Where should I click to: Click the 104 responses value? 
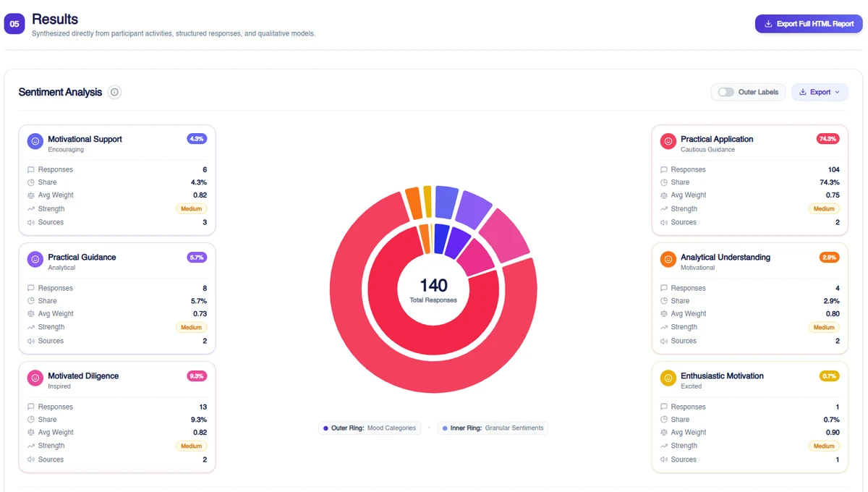click(x=834, y=169)
